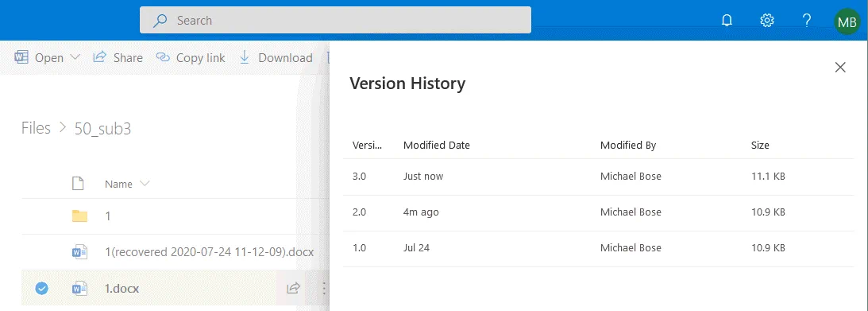Click Share in the toolbar
The image size is (868, 311).
pos(118,57)
